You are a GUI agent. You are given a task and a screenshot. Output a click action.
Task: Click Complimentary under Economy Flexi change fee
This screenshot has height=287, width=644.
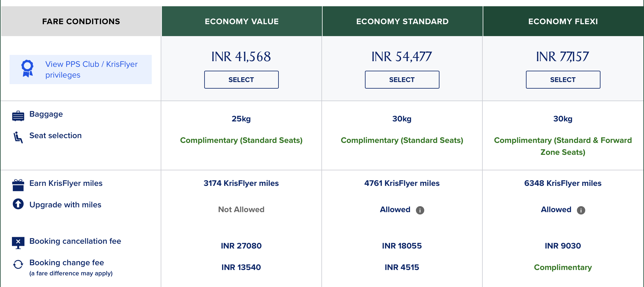(563, 267)
